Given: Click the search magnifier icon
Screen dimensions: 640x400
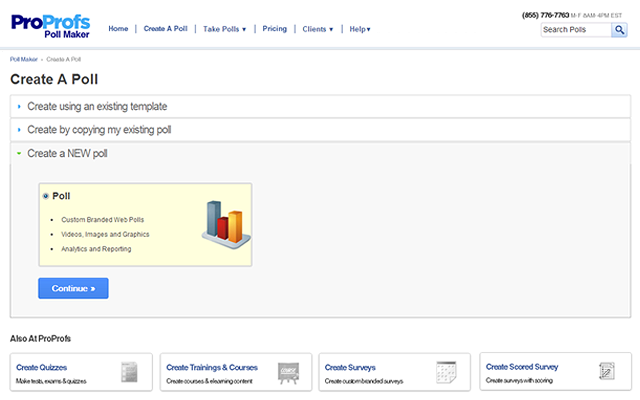Looking at the screenshot, I should [x=620, y=30].
